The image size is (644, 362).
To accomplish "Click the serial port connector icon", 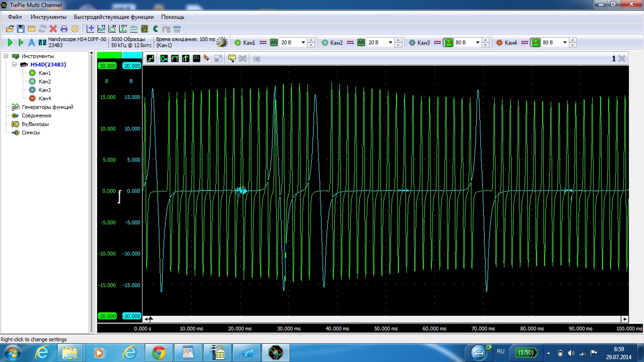I will click(x=177, y=29).
